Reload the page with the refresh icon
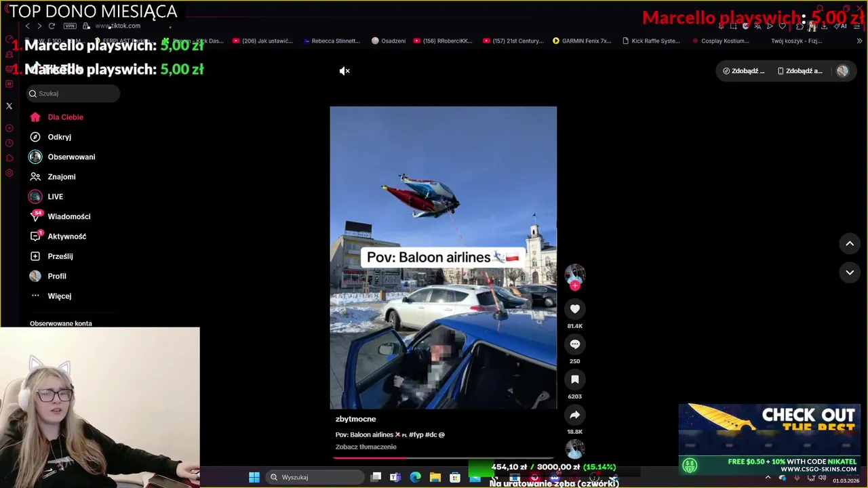The image size is (868, 488). point(52,26)
